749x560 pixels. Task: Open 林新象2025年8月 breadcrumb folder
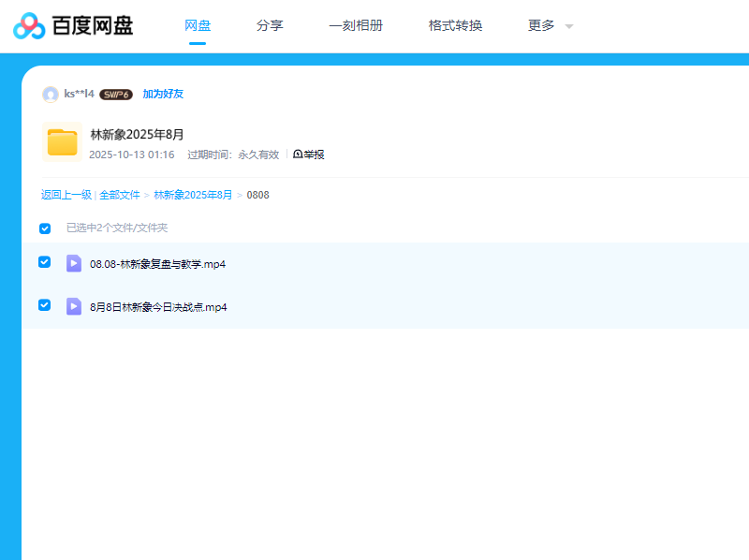pyautogui.click(x=193, y=195)
